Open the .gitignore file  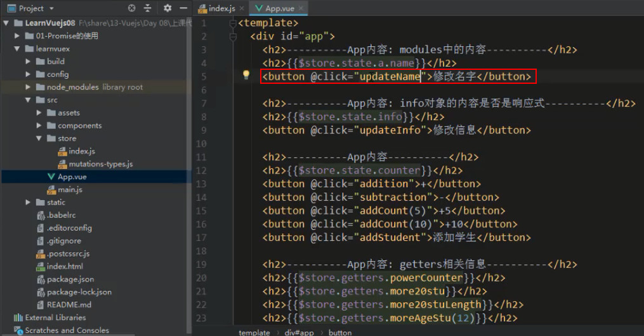[x=63, y=241]
